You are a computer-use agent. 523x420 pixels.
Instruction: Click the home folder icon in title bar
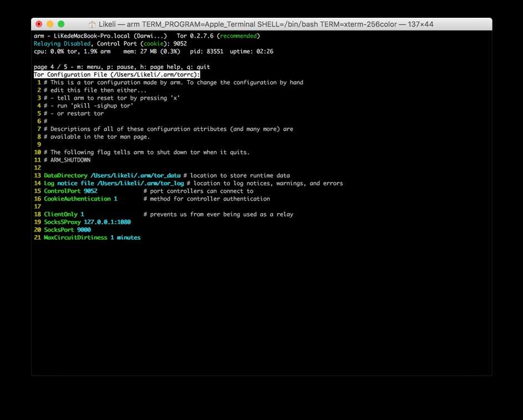click(x=92, y=24)
